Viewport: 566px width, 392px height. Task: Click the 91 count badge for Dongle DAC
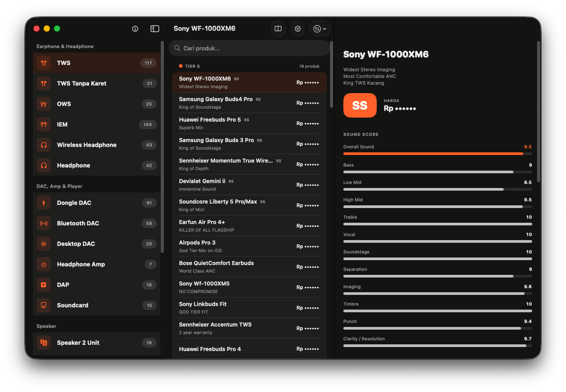click(149, 203)
